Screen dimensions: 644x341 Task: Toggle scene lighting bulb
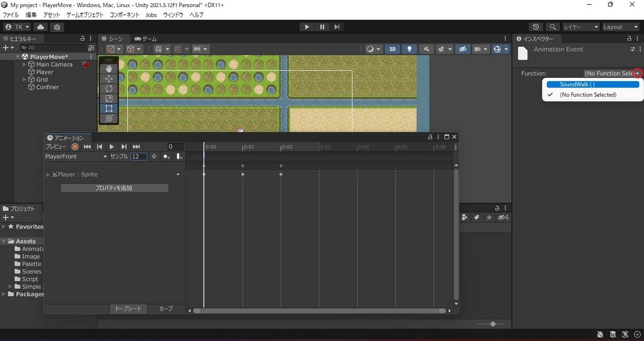click(x=409, y=49)
